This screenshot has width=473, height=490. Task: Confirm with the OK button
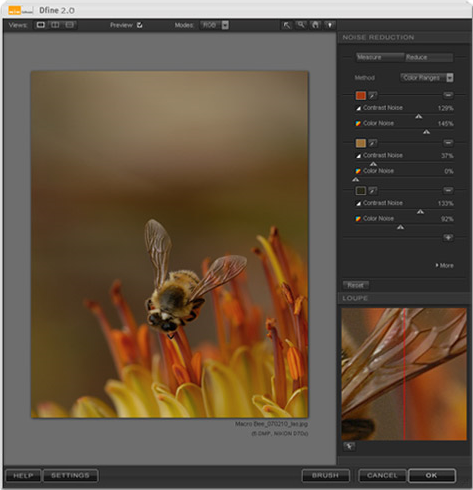[x=432, y=476]
